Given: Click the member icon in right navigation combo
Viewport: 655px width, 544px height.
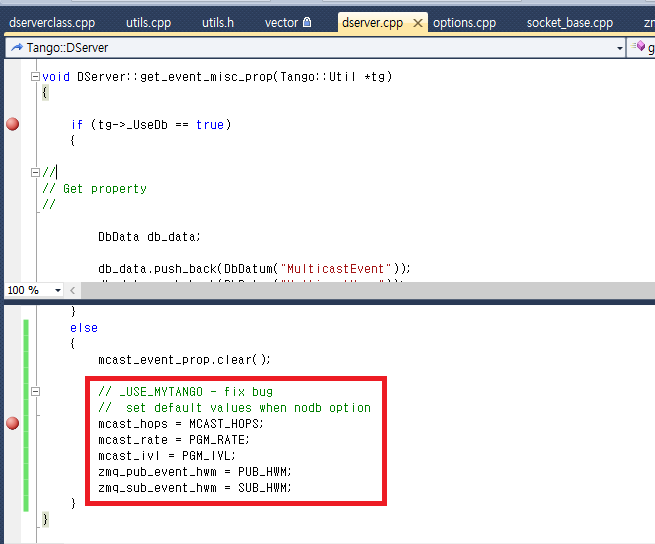Looking at the screenshot, I should point(639,46).
